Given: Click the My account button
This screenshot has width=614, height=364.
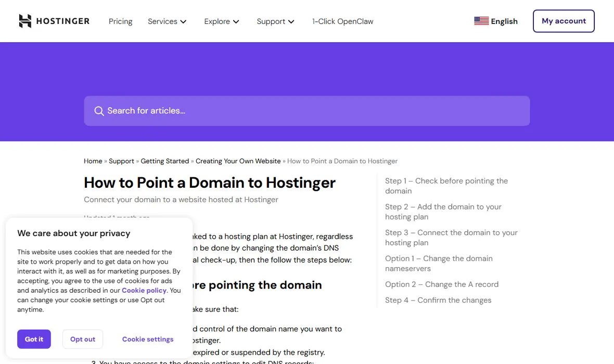Looking at the screenshot, I should (x=564, y=21).
